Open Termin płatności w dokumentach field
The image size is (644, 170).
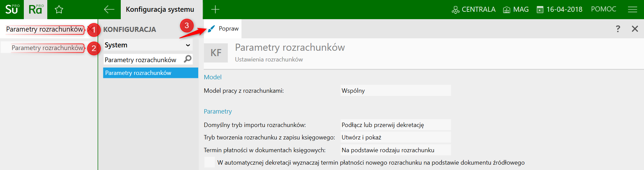pos(395,150)
